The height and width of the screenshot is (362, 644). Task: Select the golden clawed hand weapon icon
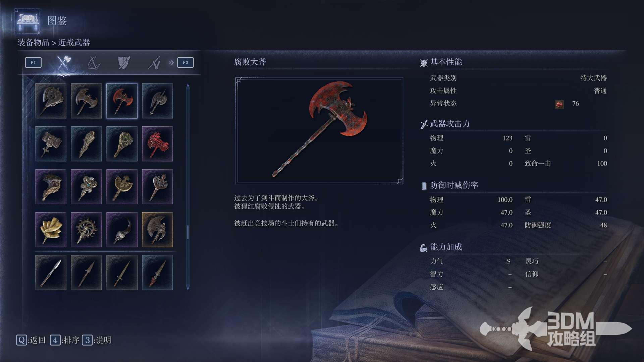[51, 230]
